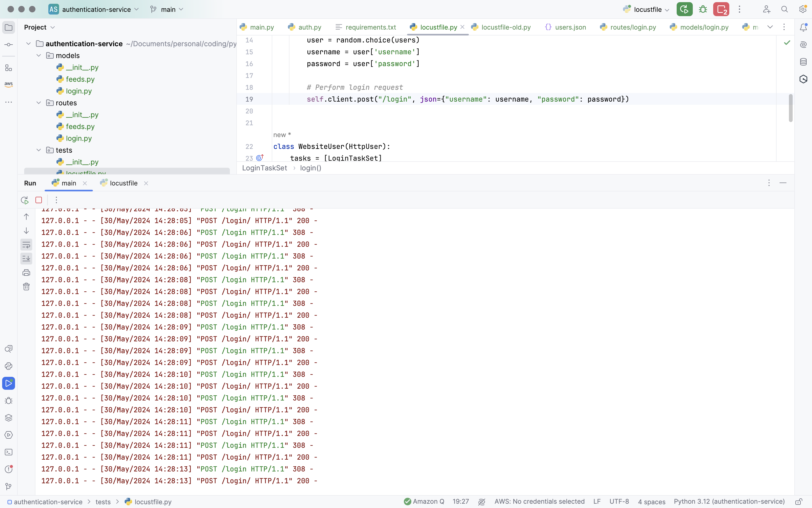Open the Services tool window icon
This screenshot has width=812, height=508.
click(x=9, y=435)
